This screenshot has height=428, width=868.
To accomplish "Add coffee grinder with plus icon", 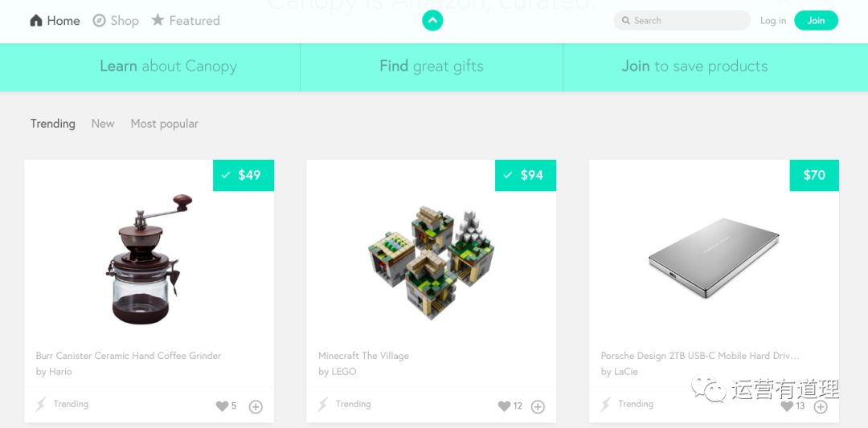I will point(256,407).
